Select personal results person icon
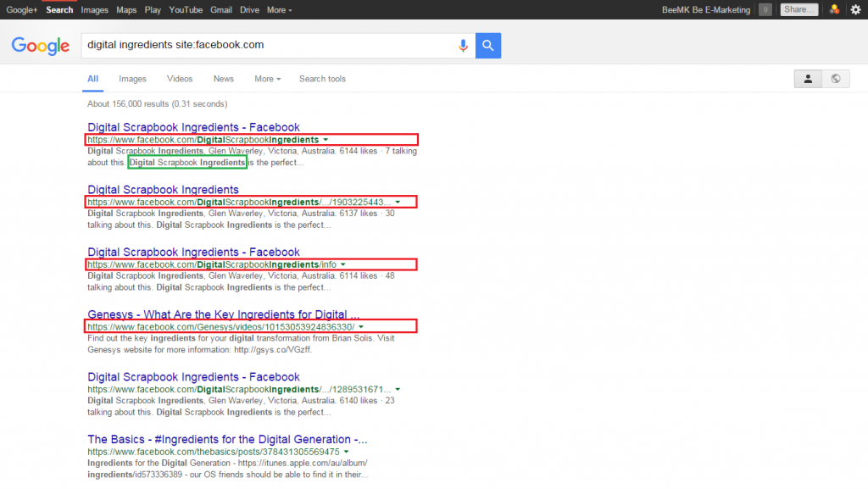The image size is (868, 489). click(808, 79)
